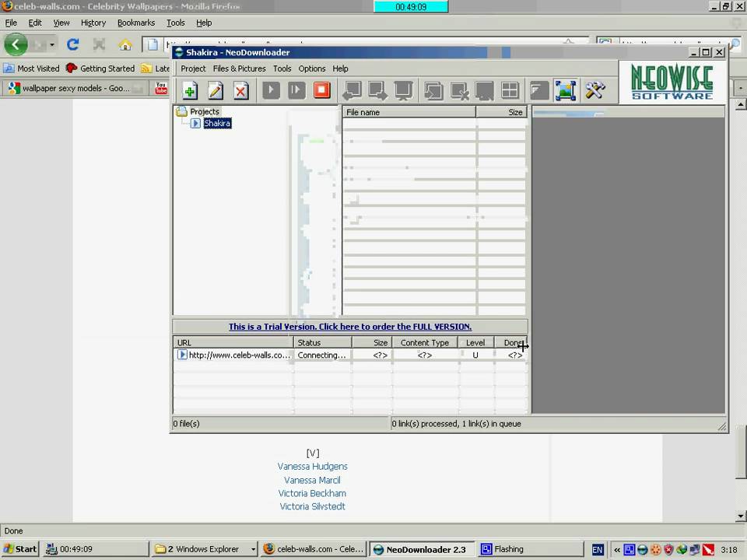Switch to the YouTube tab in Firefox
This screenshot has height=560, width=747.
pyautogui.click(x=161, y=88)
